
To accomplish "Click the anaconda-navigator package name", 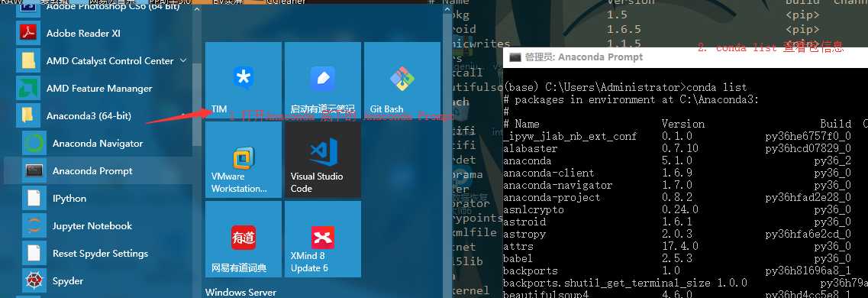I will pyautogui.click(x=558, y=185).
